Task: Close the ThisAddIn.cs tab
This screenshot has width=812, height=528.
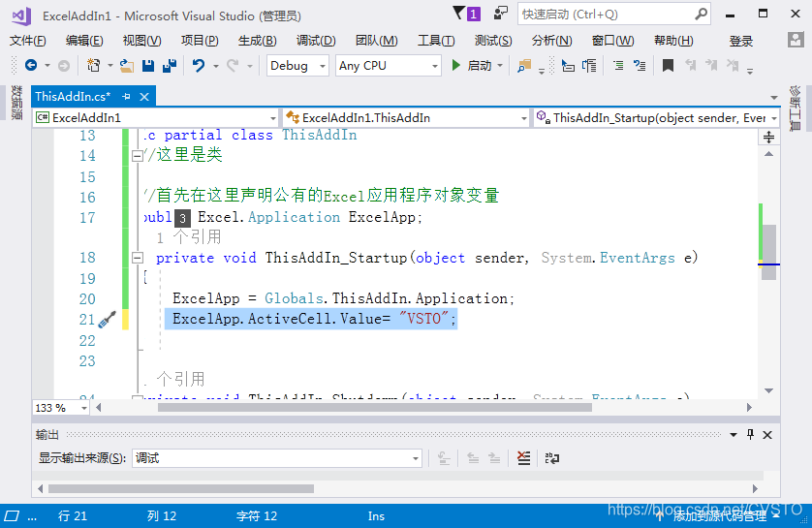Action: coord(144,96)
